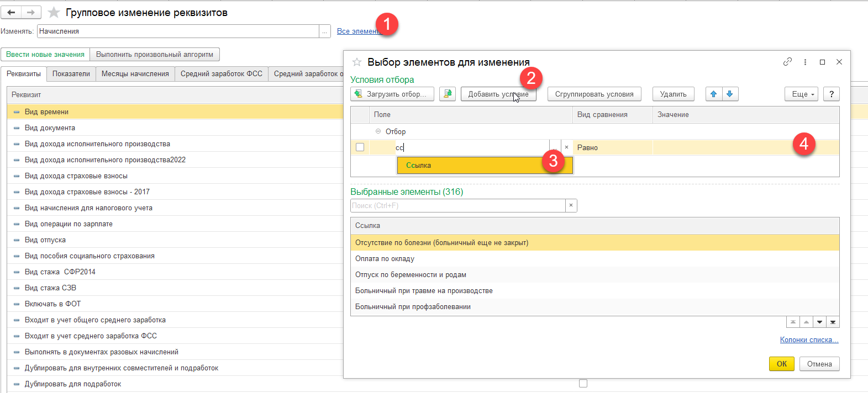The height and width of the screenshot is (393, 868).
Task: Click the Поиск (Ctrl+F) search field
Action: click(x=457, y=205)
